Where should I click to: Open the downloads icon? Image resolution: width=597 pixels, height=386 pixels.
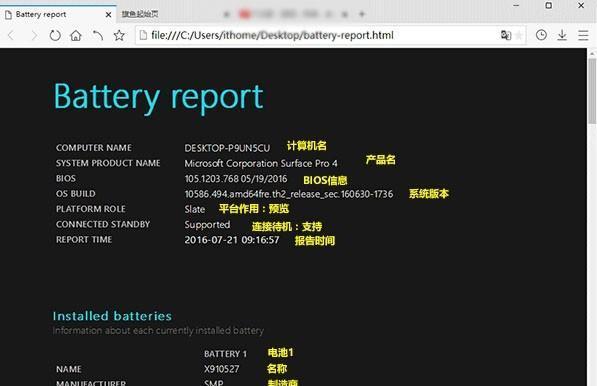562,35
